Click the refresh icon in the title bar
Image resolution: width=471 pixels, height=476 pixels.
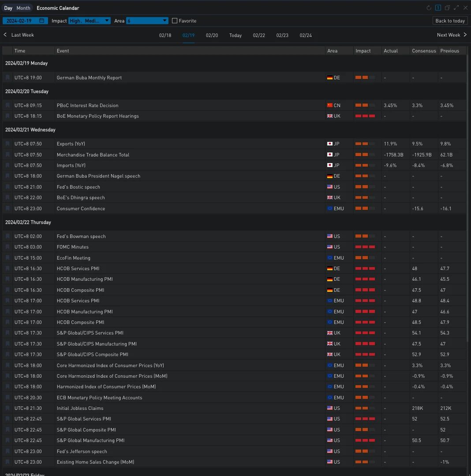tap(429, 8)
